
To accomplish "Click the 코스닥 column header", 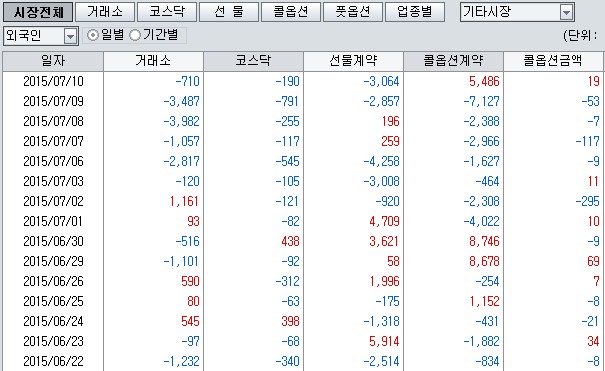I will (253, 61).
